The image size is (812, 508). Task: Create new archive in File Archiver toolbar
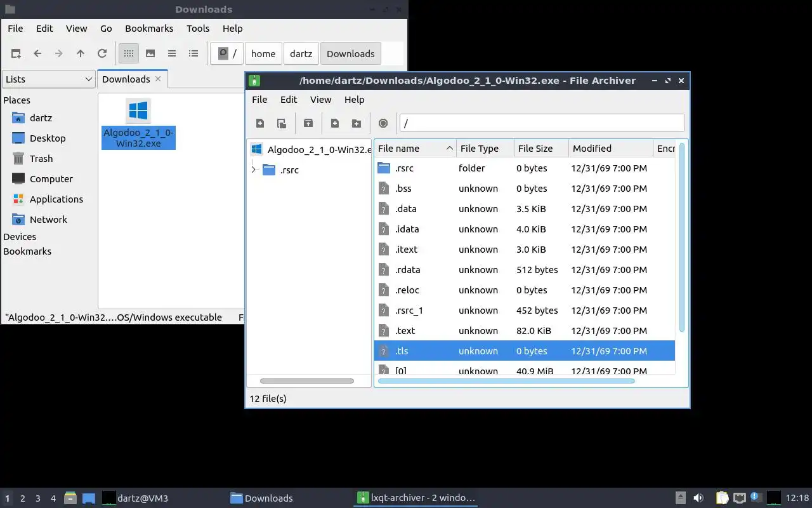tap(260, 123)
